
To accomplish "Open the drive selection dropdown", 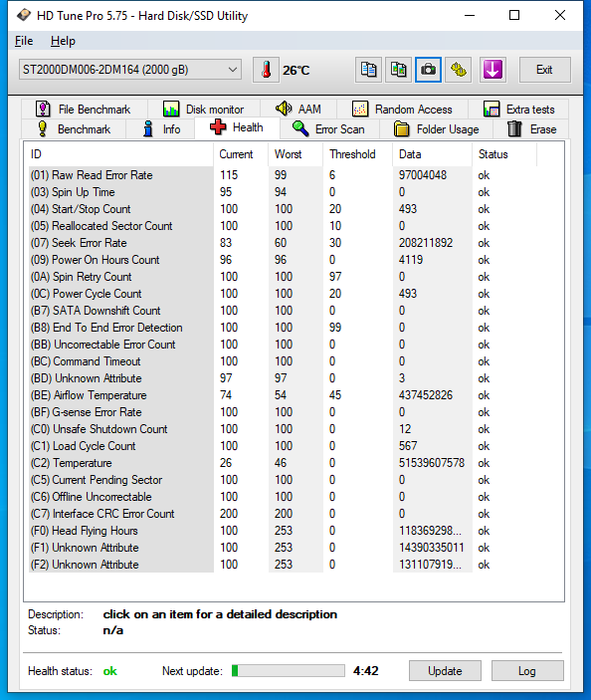I will click(130, 70).
